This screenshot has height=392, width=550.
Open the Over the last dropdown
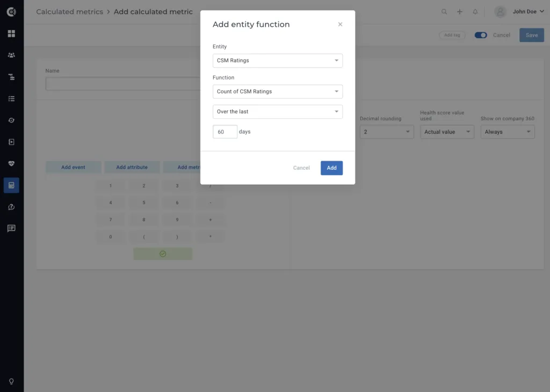pos(278,112)
